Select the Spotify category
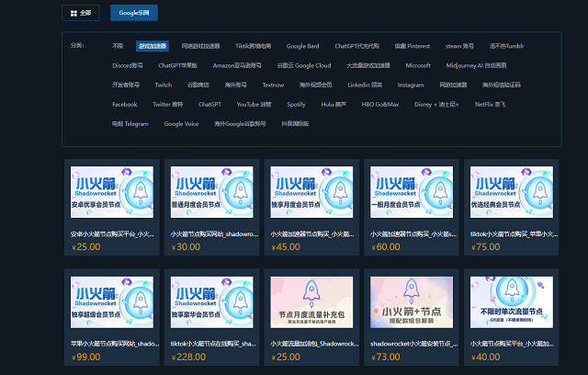 296,104
